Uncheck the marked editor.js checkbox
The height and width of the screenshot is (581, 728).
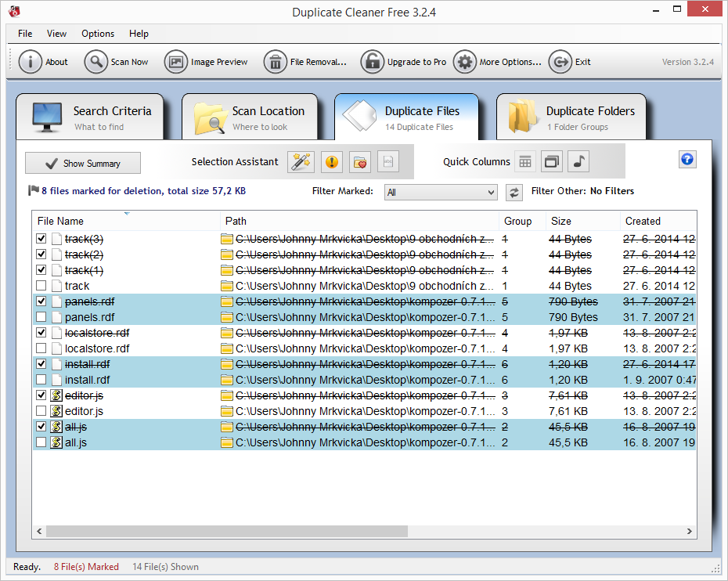point(41,395)
